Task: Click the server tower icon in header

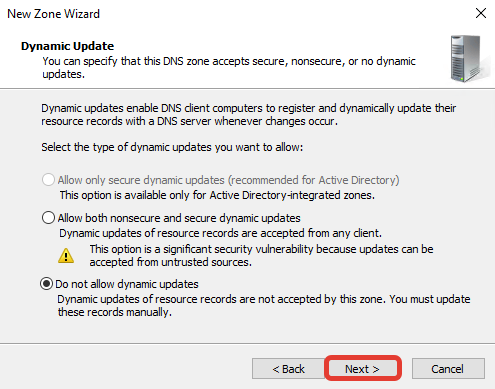Action: coord(468,59)
